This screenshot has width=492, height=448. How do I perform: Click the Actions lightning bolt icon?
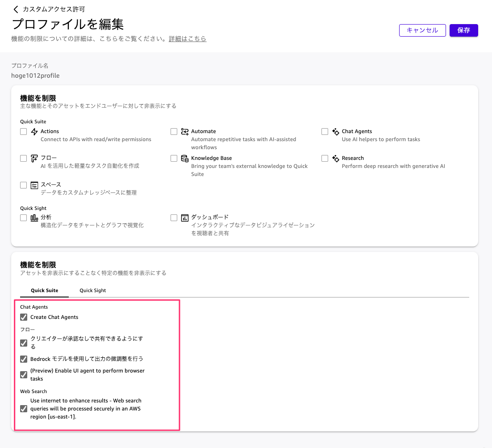[x=34, y=132]
